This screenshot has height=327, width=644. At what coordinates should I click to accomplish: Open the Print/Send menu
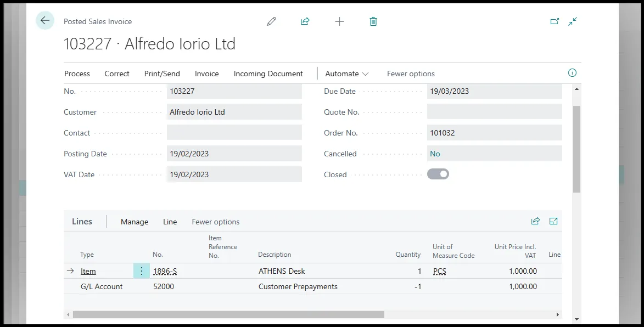pyautogui.click(x=162, y=74)
